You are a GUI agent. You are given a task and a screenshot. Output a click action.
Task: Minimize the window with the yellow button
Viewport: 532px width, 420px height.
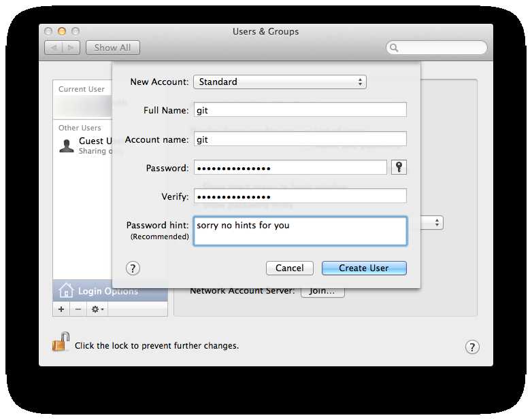62,31
